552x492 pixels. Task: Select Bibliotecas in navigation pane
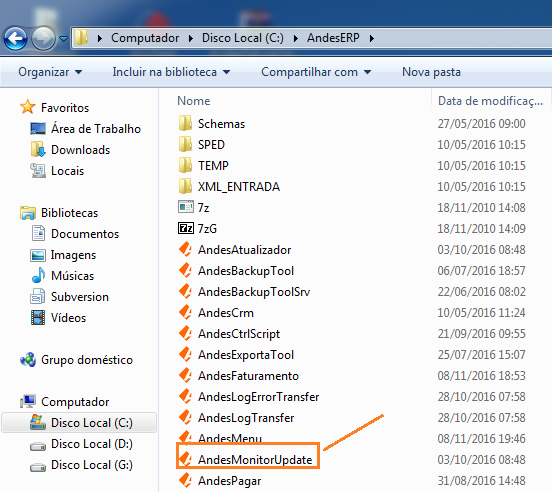pyautogui.click(x=69, y=213)
